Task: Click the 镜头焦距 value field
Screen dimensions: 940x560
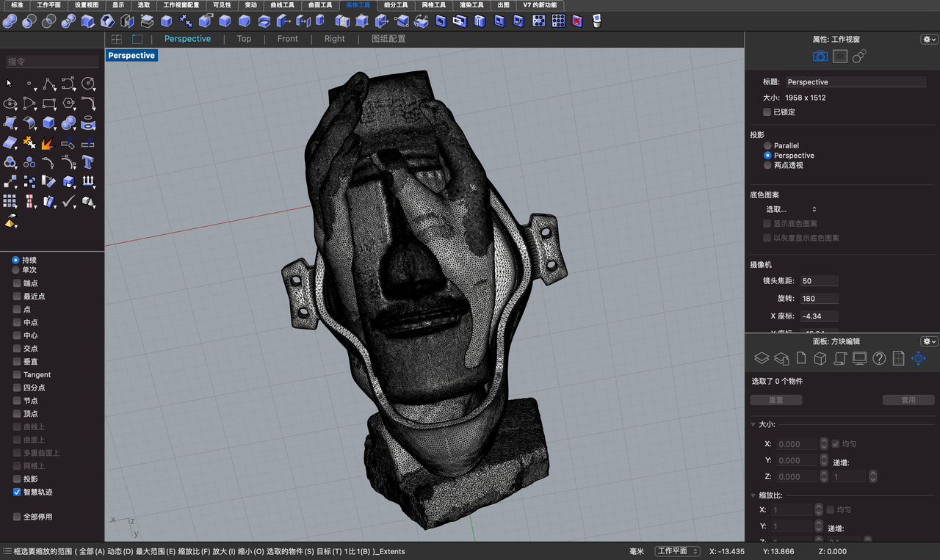Action: coord(819,281)
